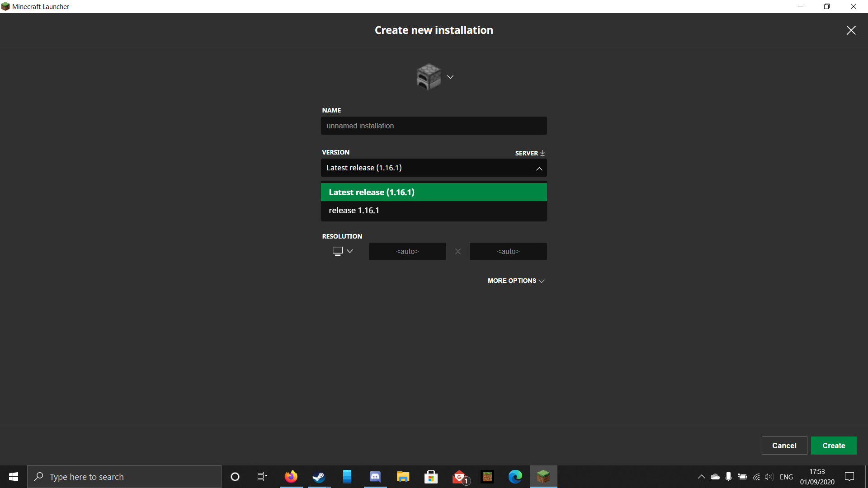This screenshot has height=488, width=868.
Task: Open Steam from the taskbar
Action: click(319, 477)
